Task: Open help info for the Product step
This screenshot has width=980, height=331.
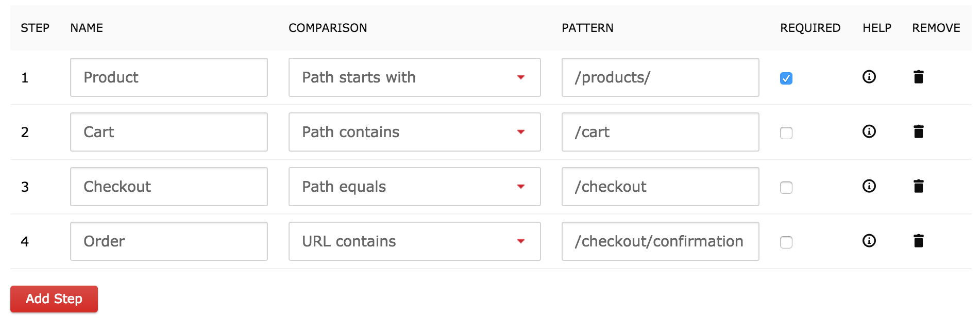Action: 869,77
